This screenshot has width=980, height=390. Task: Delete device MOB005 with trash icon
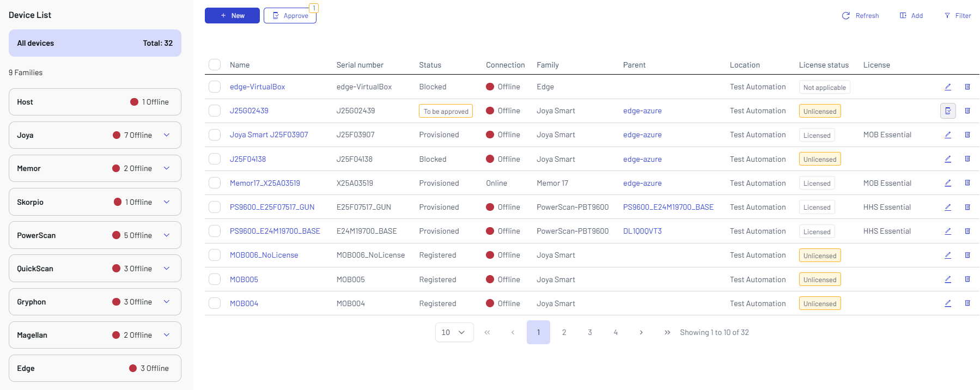[967, 279]
